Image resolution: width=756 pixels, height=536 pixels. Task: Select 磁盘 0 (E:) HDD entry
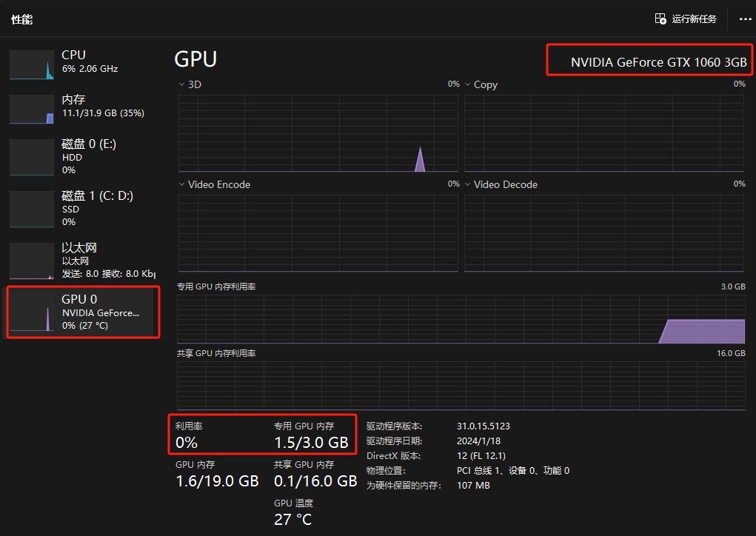coord(82,157)
